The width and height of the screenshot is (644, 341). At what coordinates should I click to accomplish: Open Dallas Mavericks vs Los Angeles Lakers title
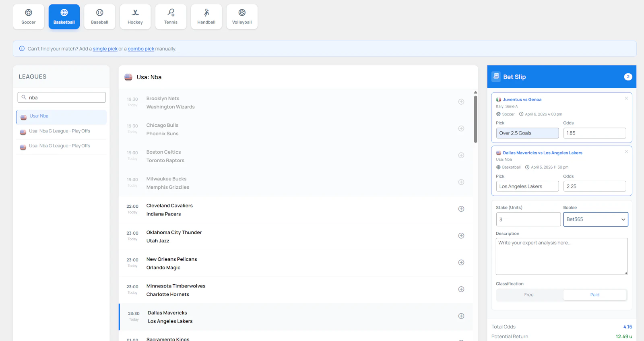(542, 153)
